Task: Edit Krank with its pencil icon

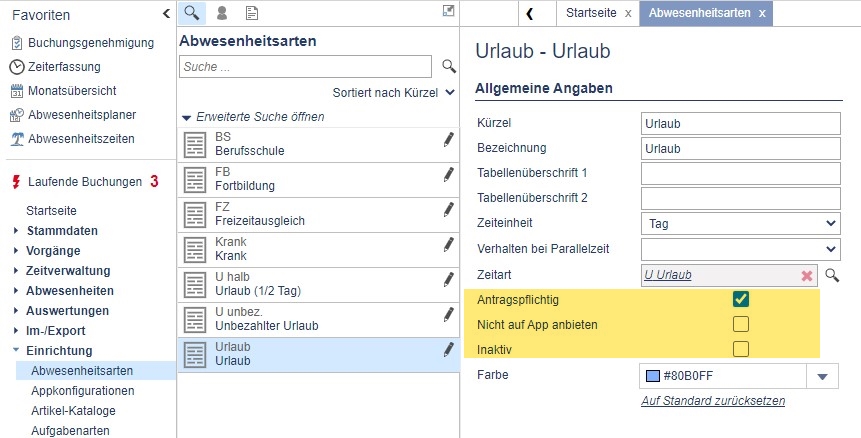Action: tap(449, 245)
